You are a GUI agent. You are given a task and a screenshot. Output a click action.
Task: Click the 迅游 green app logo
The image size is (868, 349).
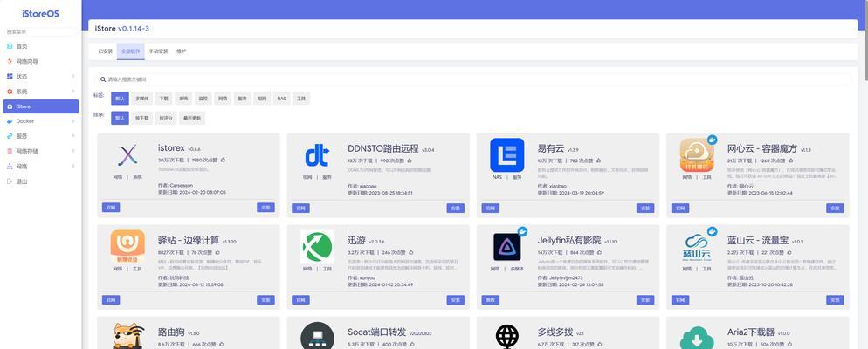(317, 247)
